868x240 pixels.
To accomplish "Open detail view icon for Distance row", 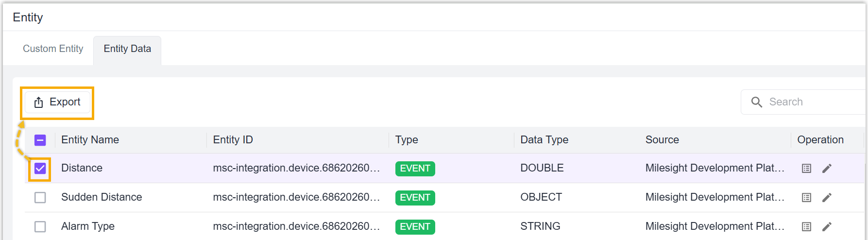I will tap(806, 169).
